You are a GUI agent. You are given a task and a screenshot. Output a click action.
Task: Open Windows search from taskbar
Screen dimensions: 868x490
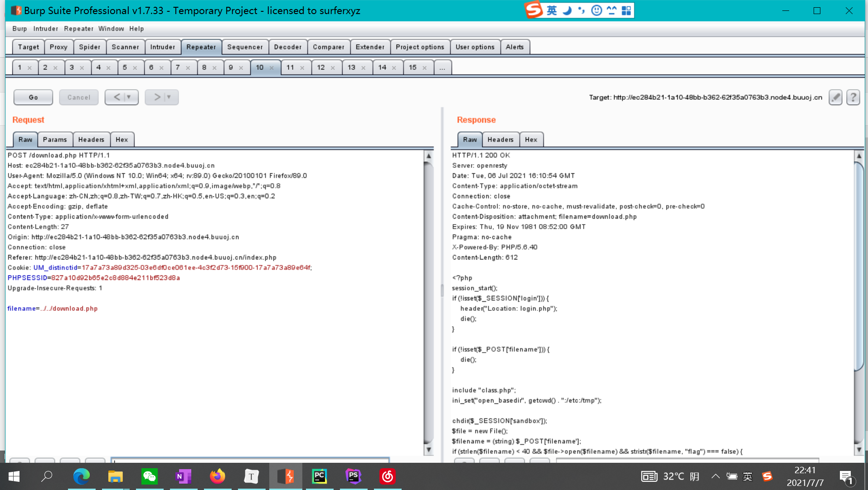click(47, 476)
